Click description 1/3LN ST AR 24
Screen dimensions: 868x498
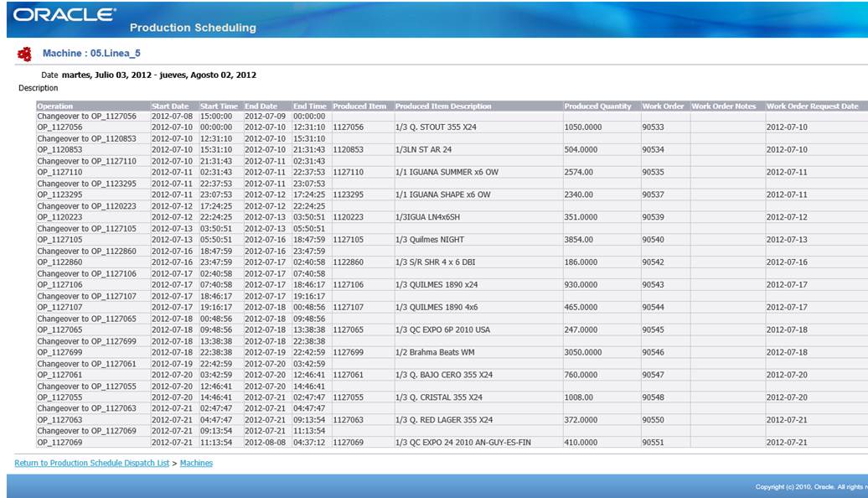(x=423, y=150)
